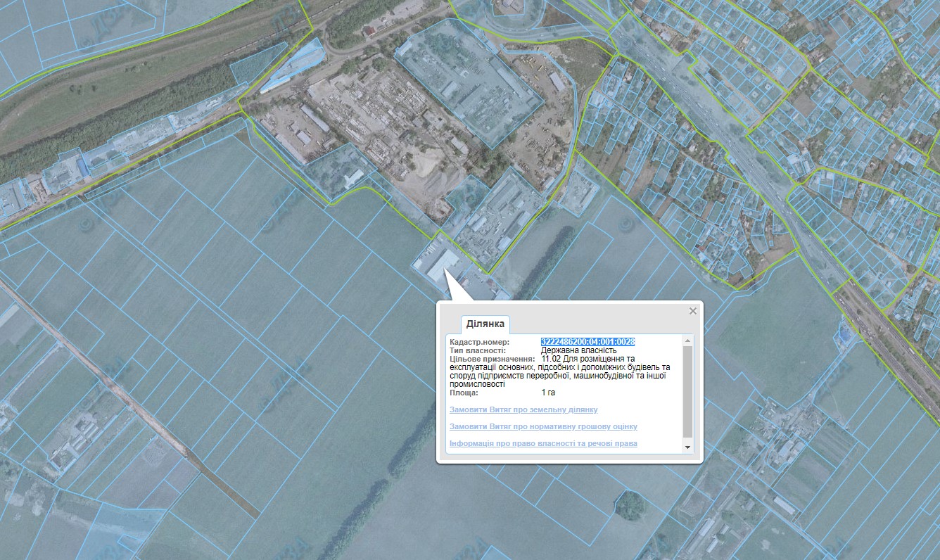Click the highlighted cadastral number 3222486200:04:001:0028

[x=587, y=342]
